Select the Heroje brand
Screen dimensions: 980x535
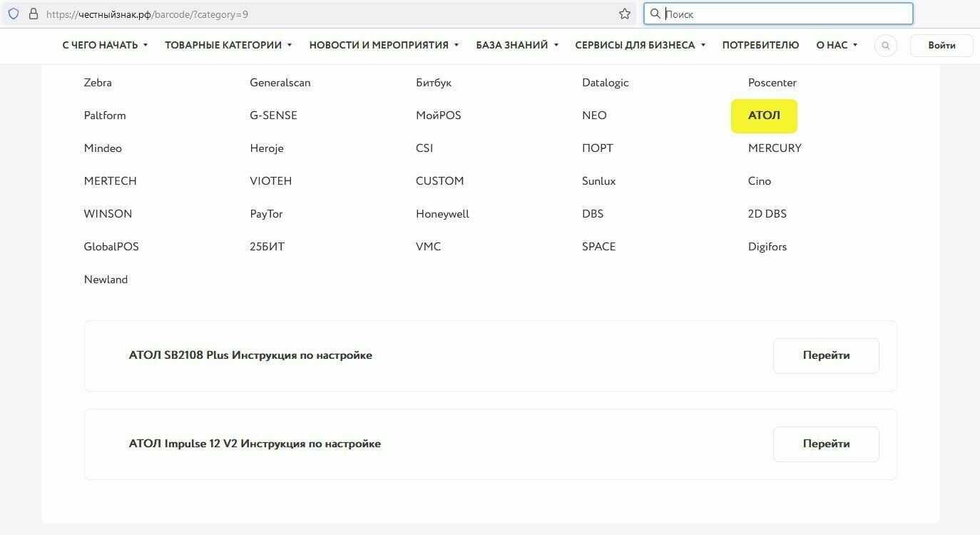coord(267,148)
